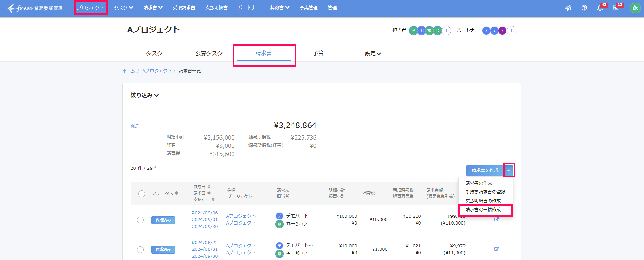Open パートナー in top navigation
The image size is (644, 260).
[x=249, y=8]
